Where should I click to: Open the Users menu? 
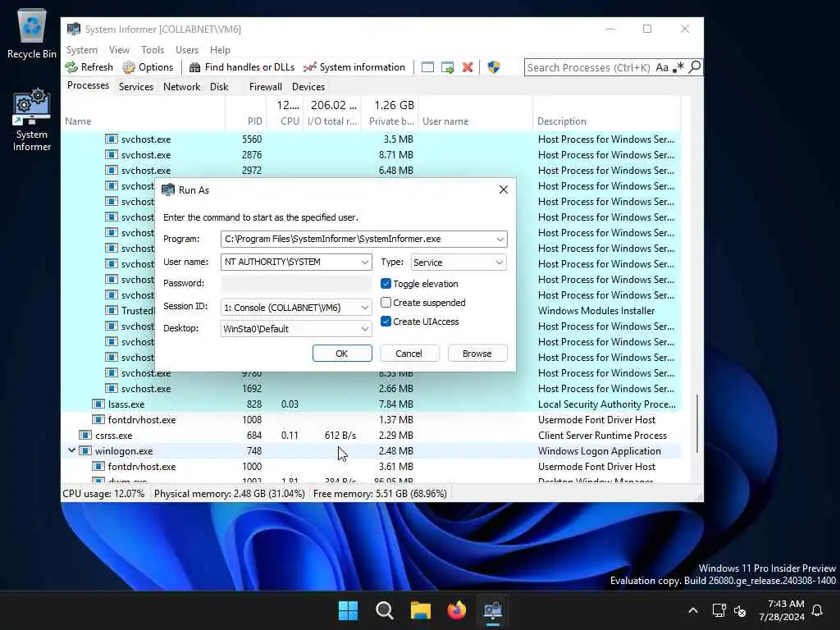pos(187,50)
